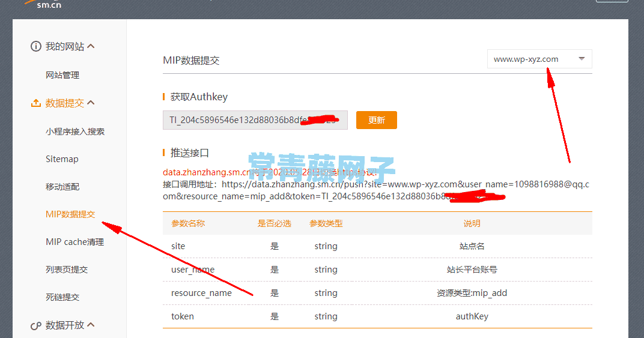This screenshot has width=644, height=338.
Task: Click the token parameter cell
Action: [183, 316]
